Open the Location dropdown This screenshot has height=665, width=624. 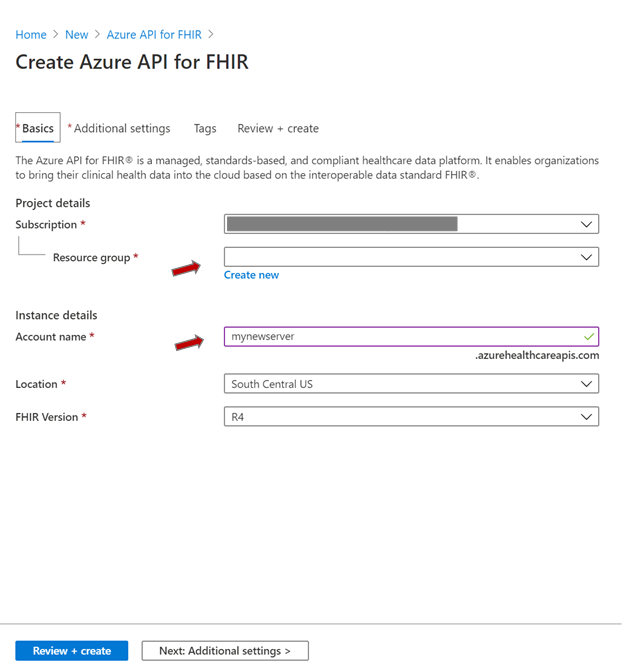pyautogui.click(x=411, y=384)
